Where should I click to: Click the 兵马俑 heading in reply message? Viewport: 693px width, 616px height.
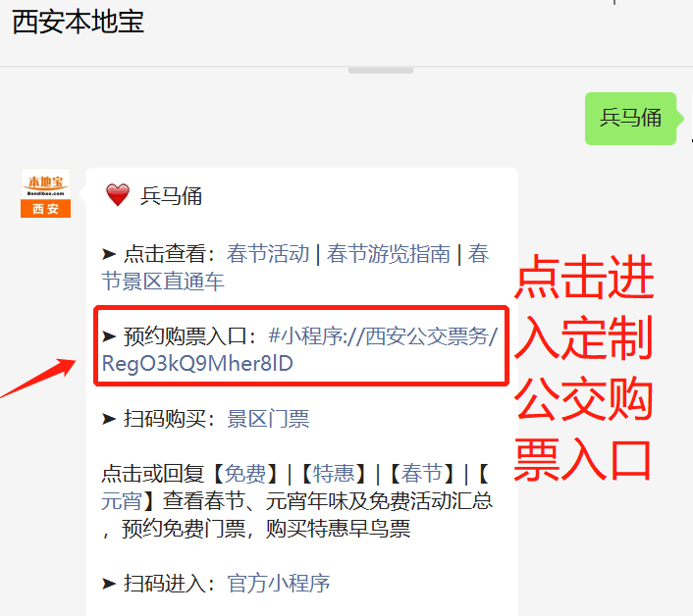172,195
